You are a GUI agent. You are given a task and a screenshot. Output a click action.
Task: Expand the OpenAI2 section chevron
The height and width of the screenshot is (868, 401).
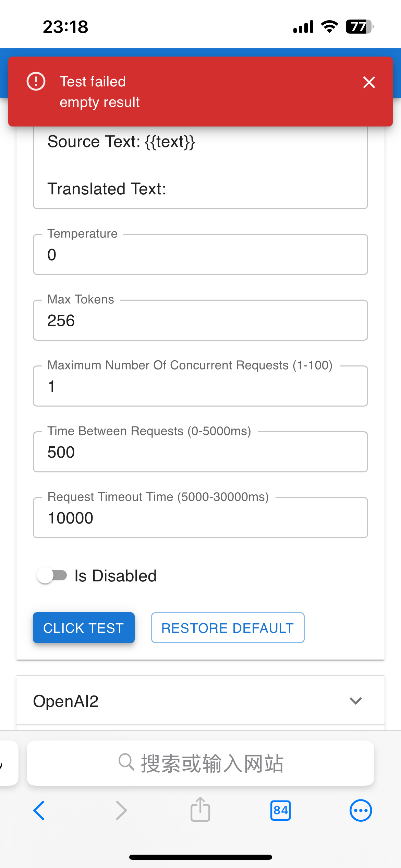point(356,701)
